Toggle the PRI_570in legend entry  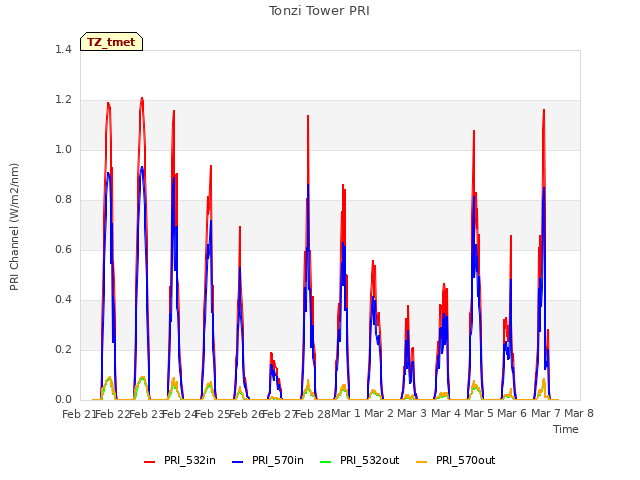tap(268, 461)
